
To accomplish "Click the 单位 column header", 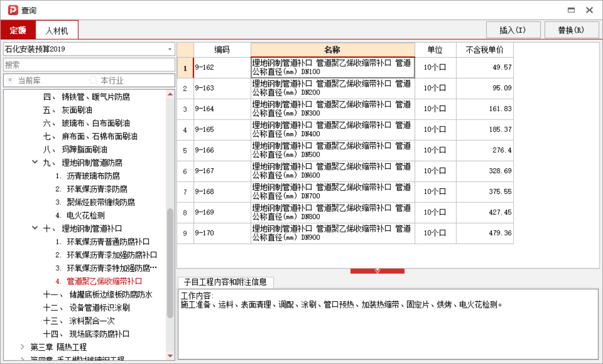I will 435,50.
